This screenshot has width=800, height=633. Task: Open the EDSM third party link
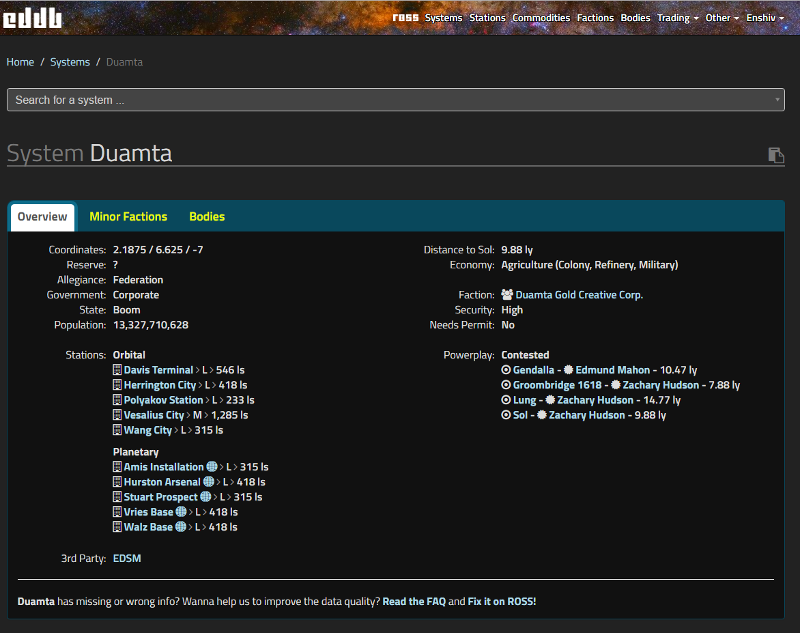click(x=127, y=558)
